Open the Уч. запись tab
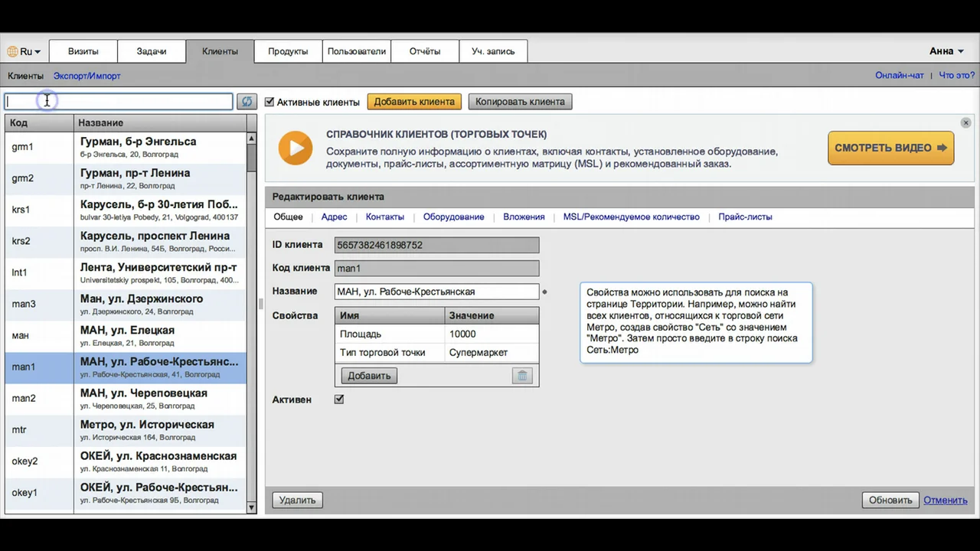 (493, 51)
